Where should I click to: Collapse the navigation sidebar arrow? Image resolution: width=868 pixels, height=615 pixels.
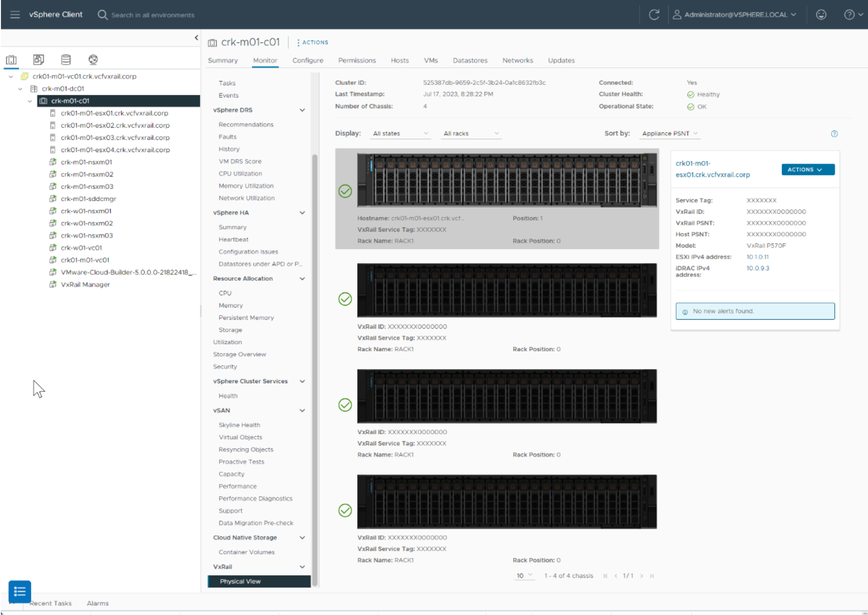coord(196,38)
